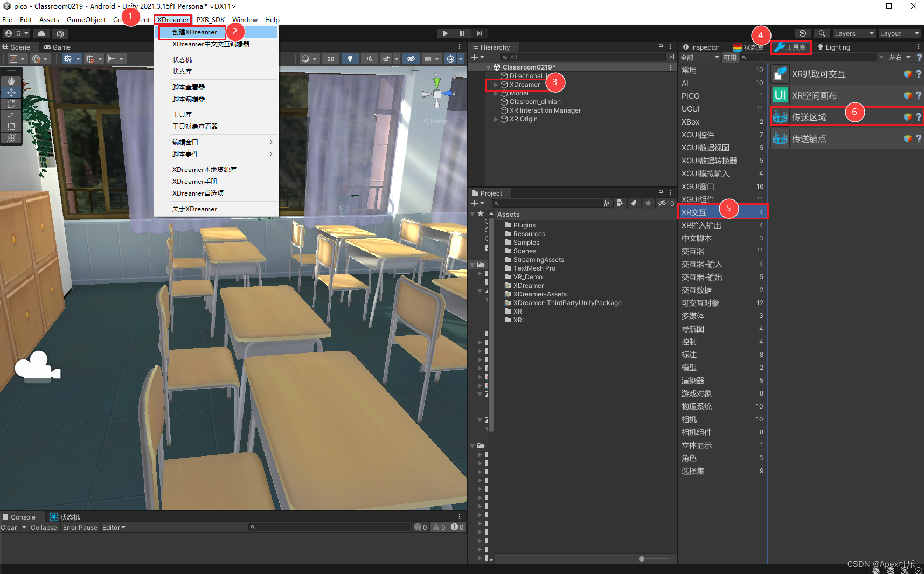Open the PXR_SDK menu
Viewport: 924px width, 574px height.
pos(211,19)
